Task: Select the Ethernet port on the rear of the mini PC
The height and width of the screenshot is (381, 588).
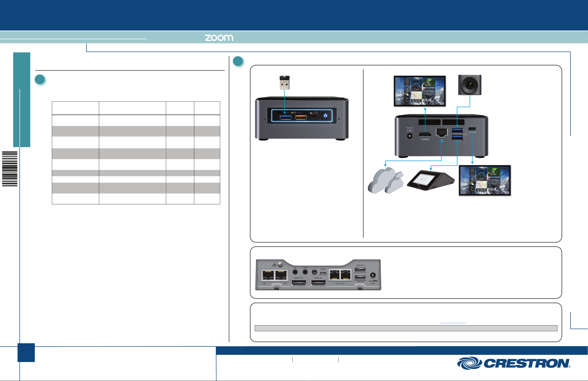Action: 442,133
